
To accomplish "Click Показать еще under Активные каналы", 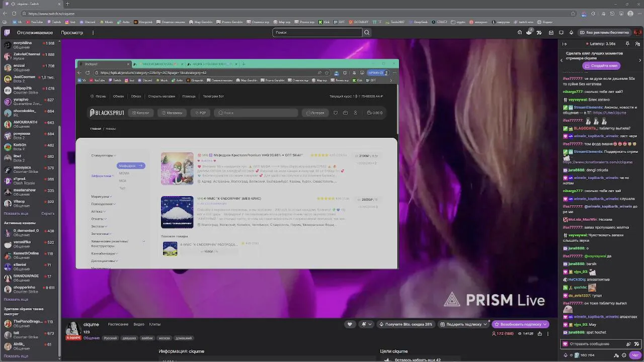I will [16, 299].
